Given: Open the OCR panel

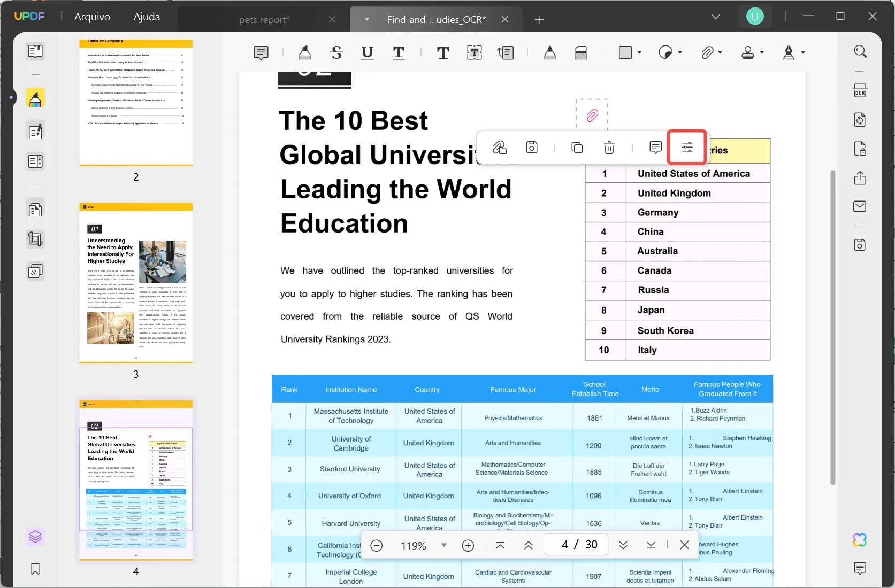Looking at the screenshot, I should point(860,90).
